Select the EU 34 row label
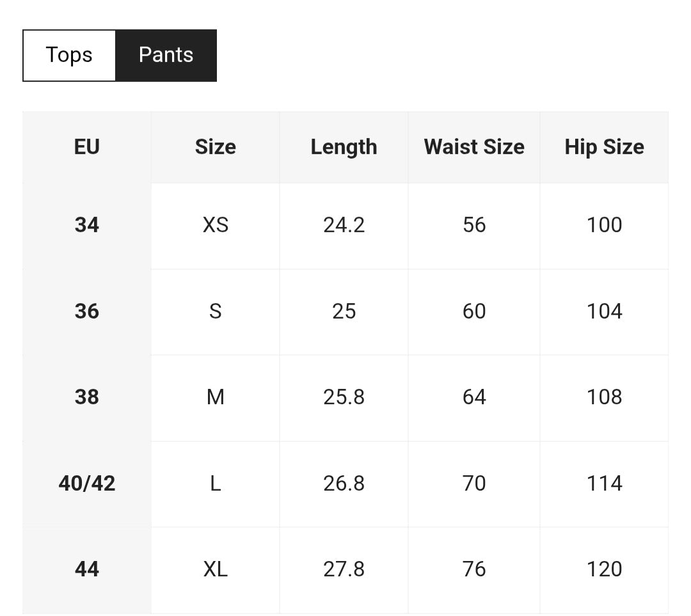This screenshot has height=616, width=691. tap(87, 225)
